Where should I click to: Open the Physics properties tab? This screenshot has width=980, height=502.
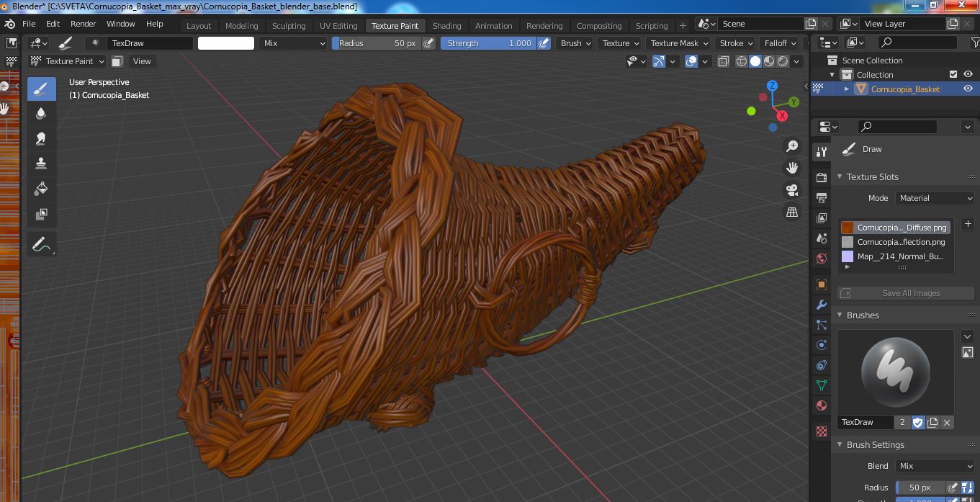822,345
